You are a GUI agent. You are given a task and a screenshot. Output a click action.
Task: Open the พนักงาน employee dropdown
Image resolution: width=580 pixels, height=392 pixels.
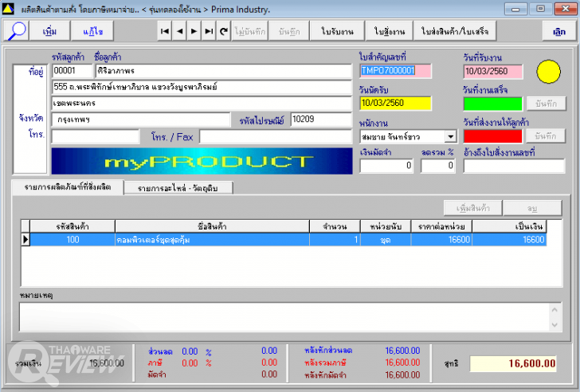[451, 136]
